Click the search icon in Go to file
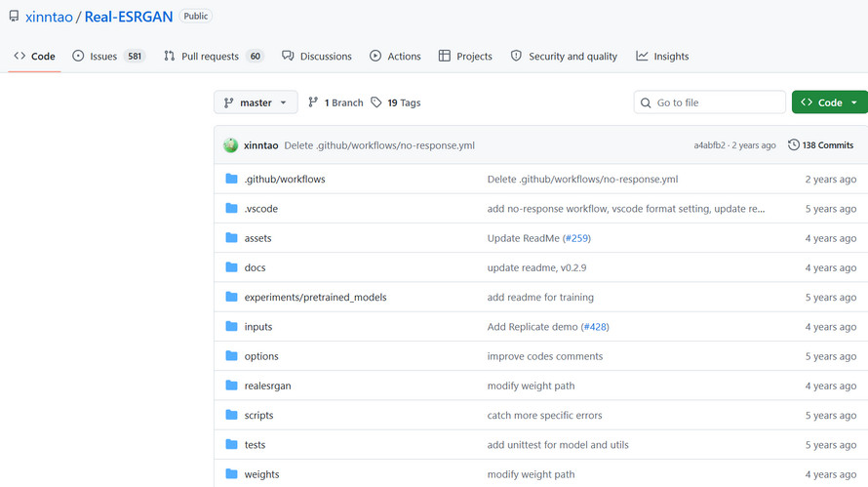This screenshot has height=487, width=868. click(646, 102)
